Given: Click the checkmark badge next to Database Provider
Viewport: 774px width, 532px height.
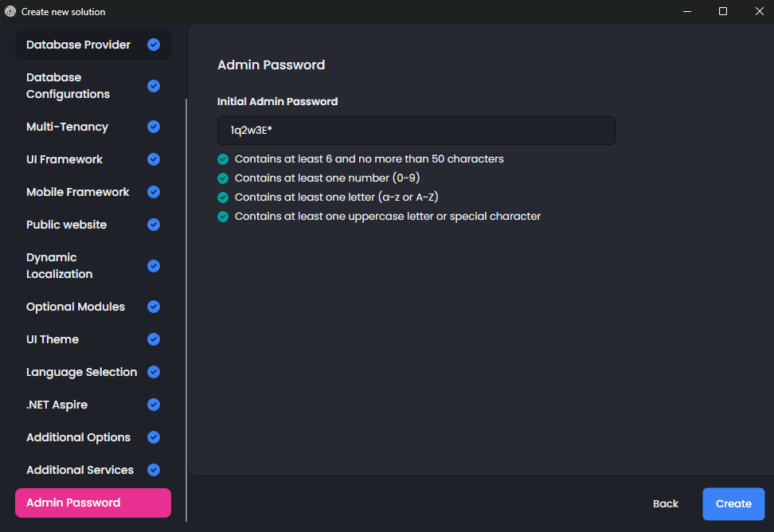Looking at the screenshot, I should pos(153,45).
